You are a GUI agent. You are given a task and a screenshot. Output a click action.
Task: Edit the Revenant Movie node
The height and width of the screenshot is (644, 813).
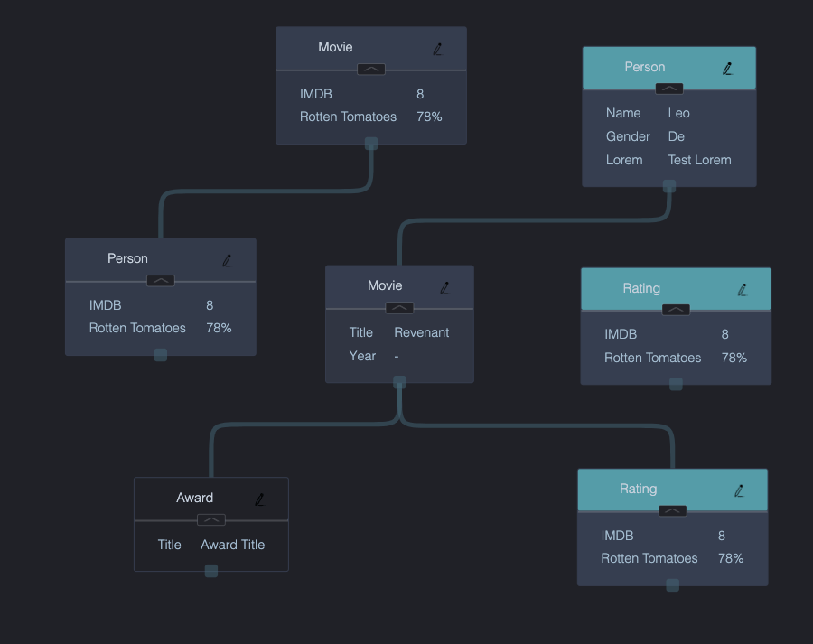(444, 287)
